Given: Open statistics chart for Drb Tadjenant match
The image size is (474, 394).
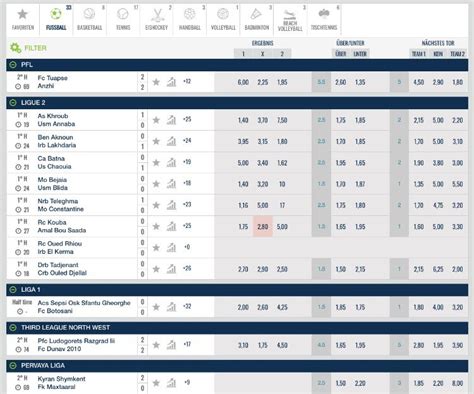Looking at the screenshot, I should point(171,269).
